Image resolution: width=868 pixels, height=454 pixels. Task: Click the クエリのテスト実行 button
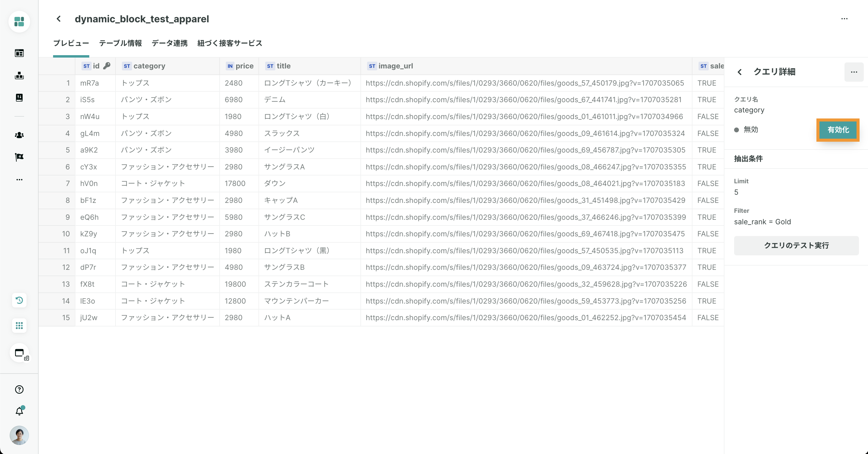(796, 245)
